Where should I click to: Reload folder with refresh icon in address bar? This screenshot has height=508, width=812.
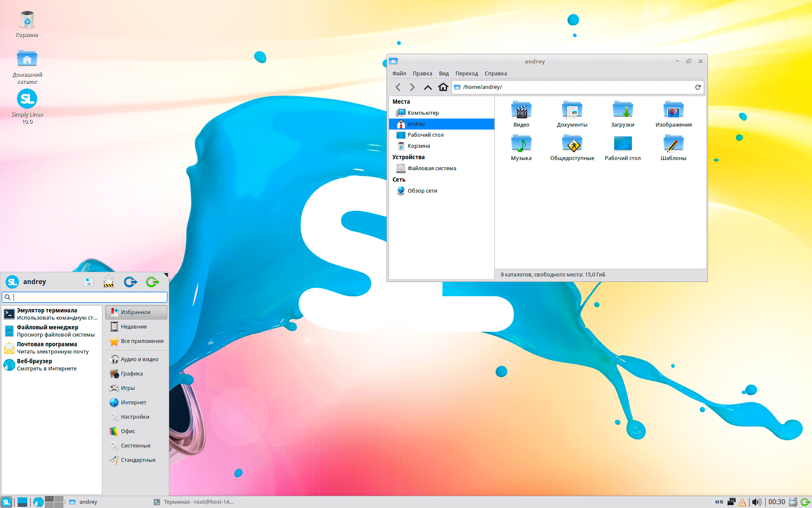[698, 87]
